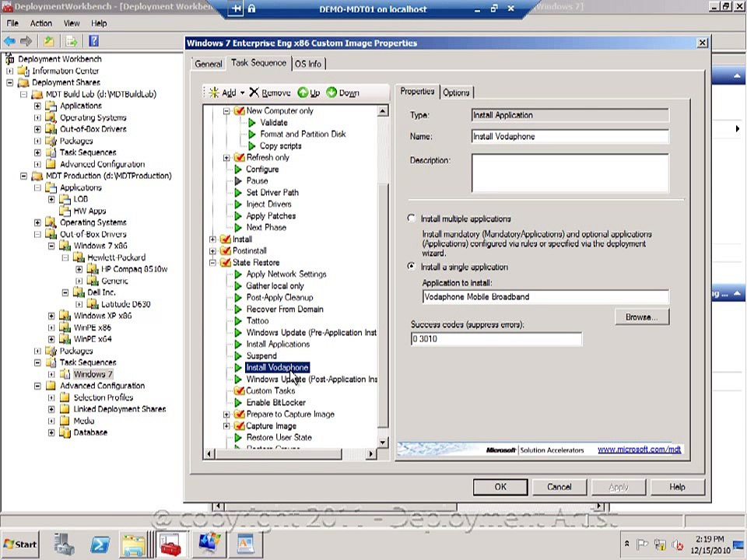Click green arrow icon beside Validate step
The width and height of the screenshot is (747, 560).
[252, 122]
